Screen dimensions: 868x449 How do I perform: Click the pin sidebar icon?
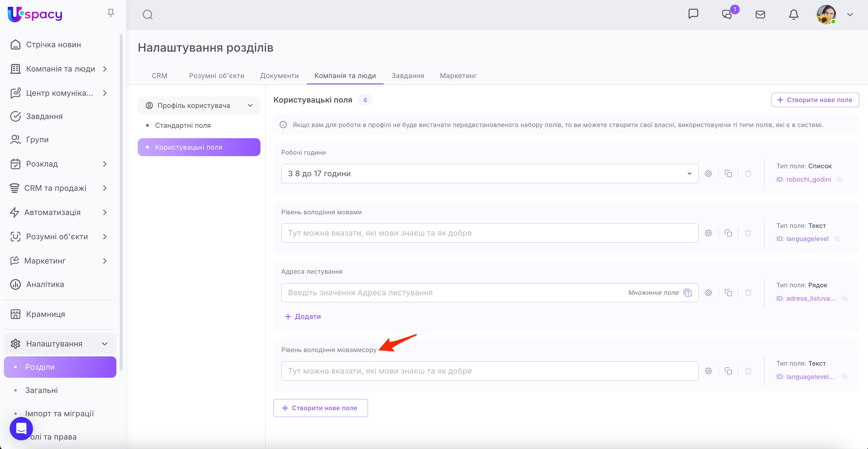point(111,13)
